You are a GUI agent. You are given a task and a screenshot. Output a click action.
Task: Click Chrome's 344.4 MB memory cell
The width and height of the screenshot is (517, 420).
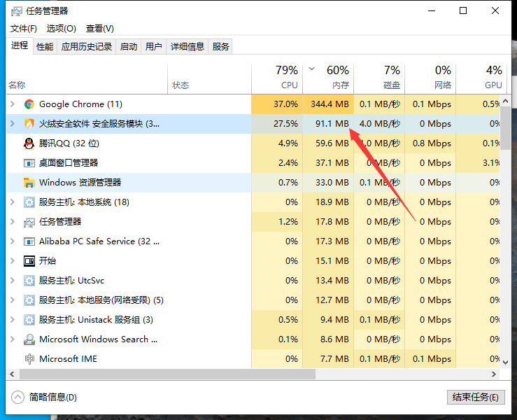point(328,104)
